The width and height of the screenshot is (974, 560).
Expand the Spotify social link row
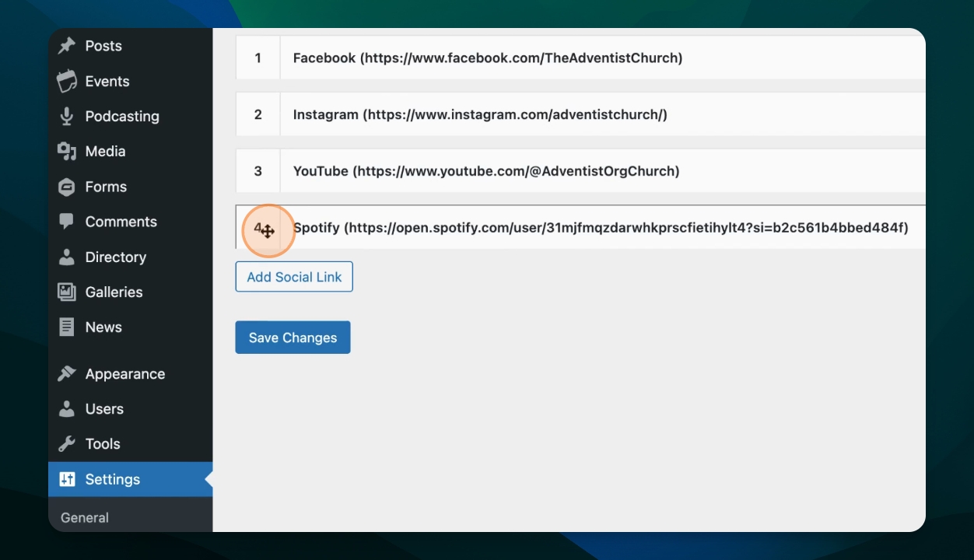603,228
